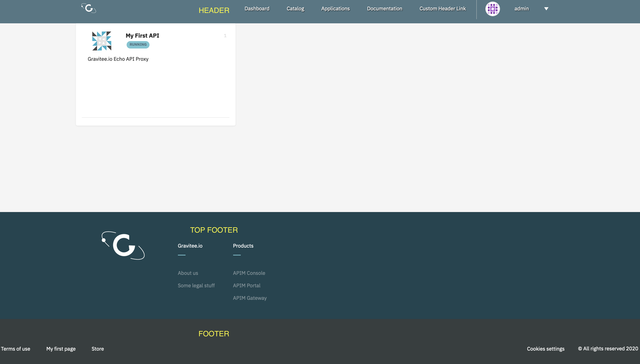Click the RUNNING status badge

pos(138,45)
